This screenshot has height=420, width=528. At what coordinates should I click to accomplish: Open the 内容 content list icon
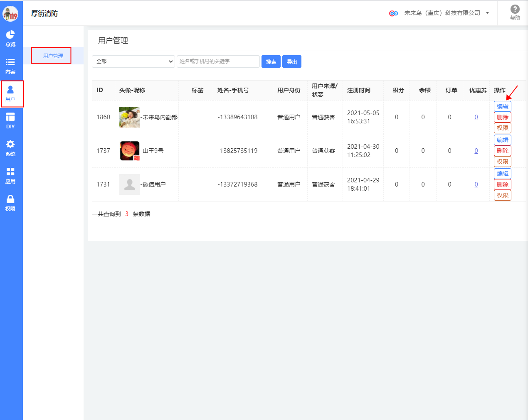[x=10, y=62]
